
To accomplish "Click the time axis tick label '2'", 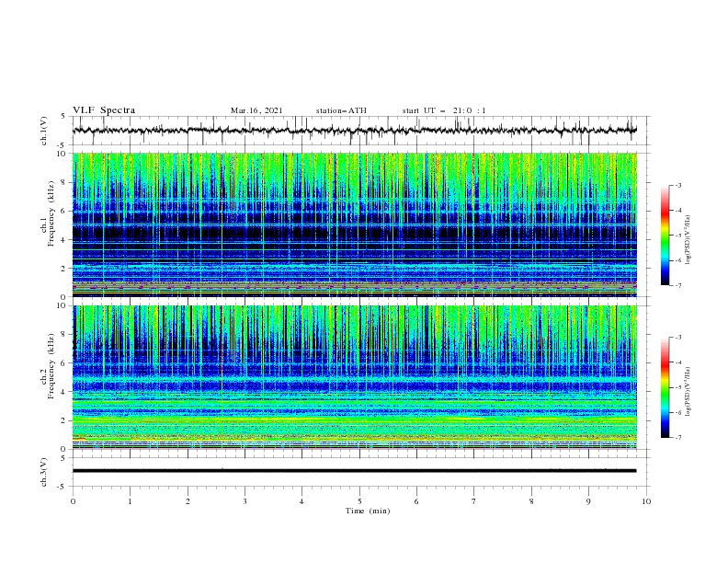I will pyautogui.click(x=188, y=501).
